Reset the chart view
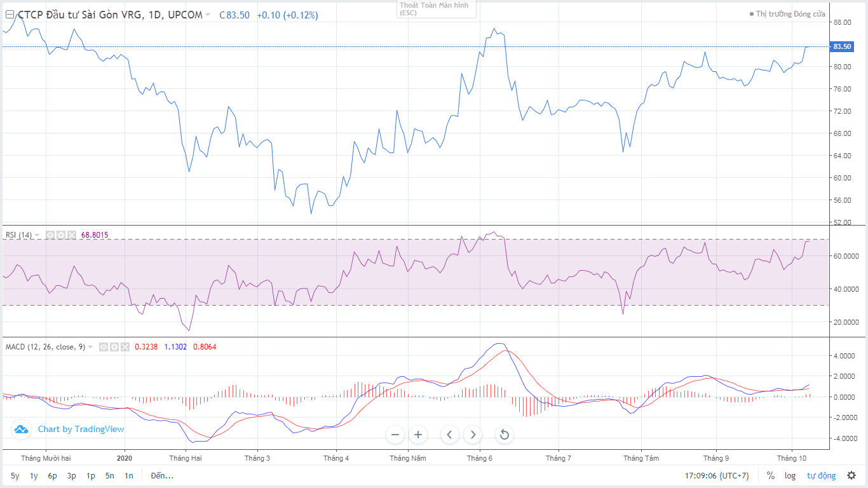Image resolution: width=868 pixels, height=488 pixels. click(505, 435)
